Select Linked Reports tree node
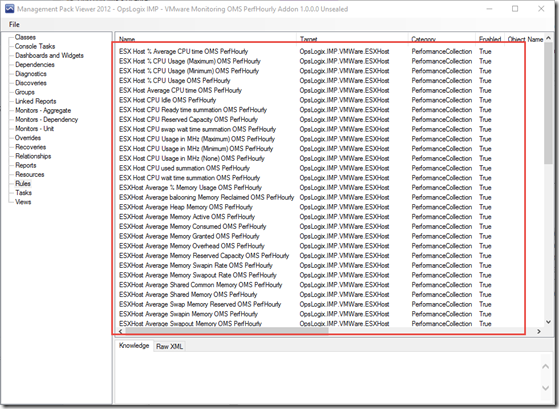 (36, 101)
